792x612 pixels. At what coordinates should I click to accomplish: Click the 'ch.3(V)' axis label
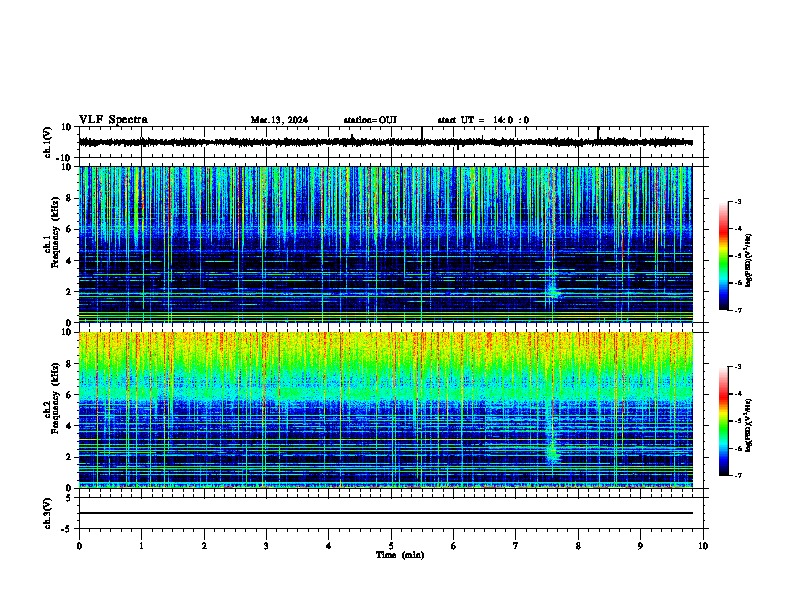click(48, 513)
